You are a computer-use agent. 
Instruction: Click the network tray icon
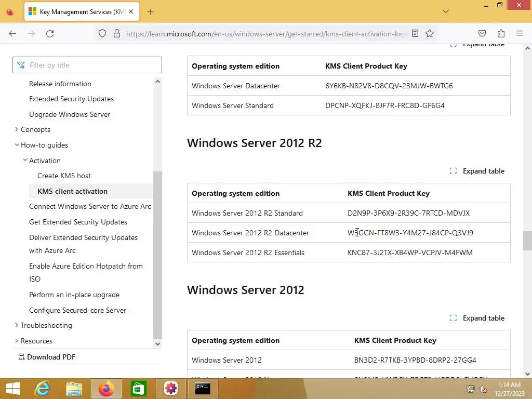click(470, 389)
